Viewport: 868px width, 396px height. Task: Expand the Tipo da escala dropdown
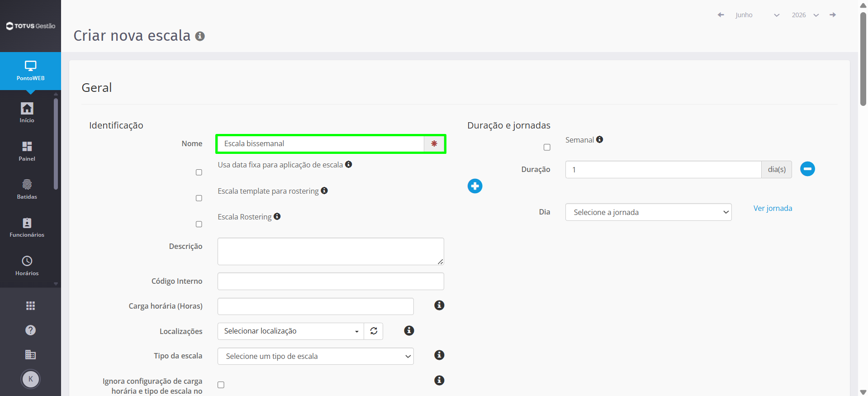pos(316,356)
